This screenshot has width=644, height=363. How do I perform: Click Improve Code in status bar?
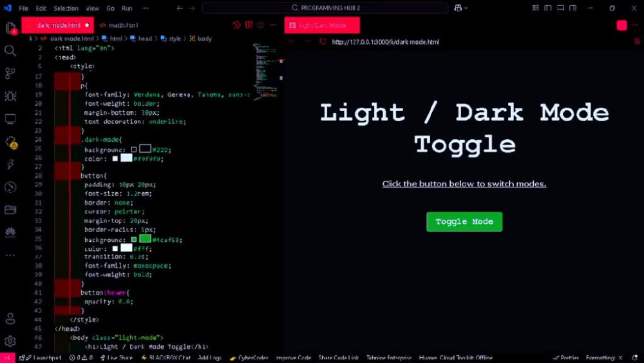(x=293, y=358)
